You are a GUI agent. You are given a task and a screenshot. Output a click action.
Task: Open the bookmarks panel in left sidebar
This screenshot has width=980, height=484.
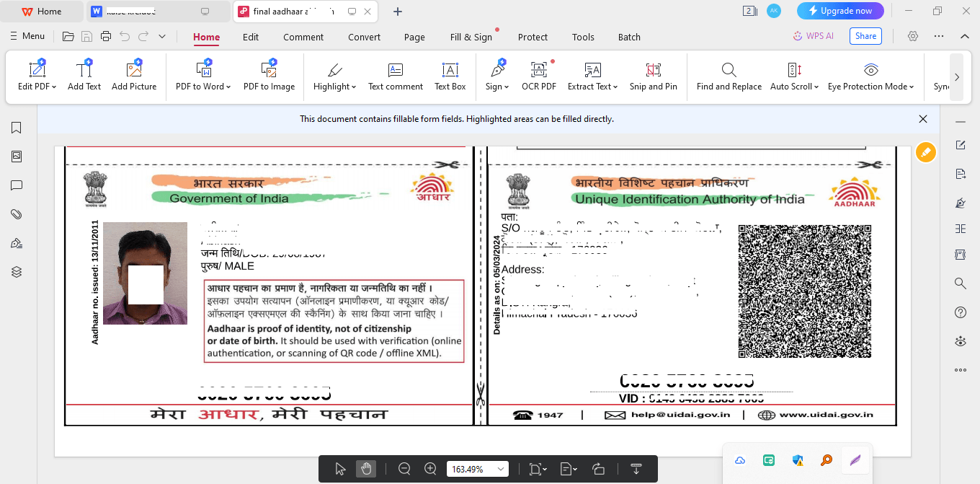click(x=17, y=128)
